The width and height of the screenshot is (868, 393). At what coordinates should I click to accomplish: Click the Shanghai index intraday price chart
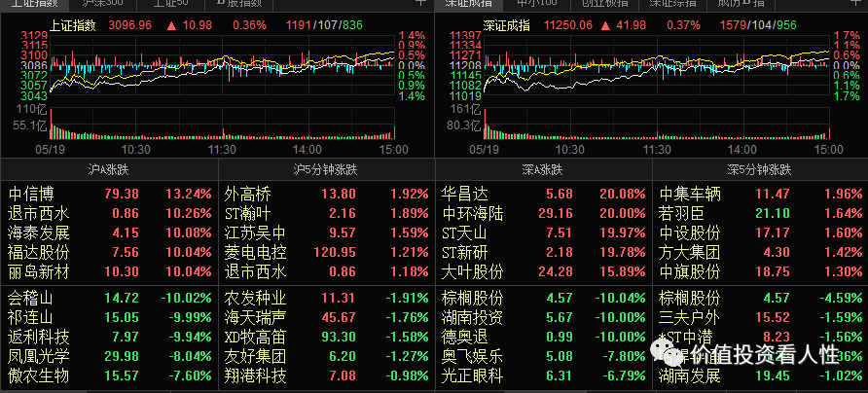click(222, 68)
